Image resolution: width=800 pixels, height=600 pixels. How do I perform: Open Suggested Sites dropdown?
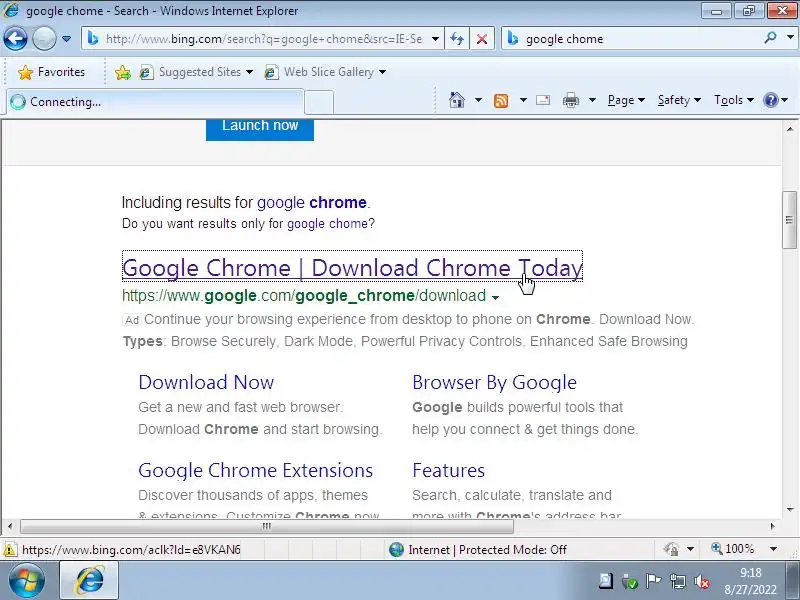click(x=196, y=72)
